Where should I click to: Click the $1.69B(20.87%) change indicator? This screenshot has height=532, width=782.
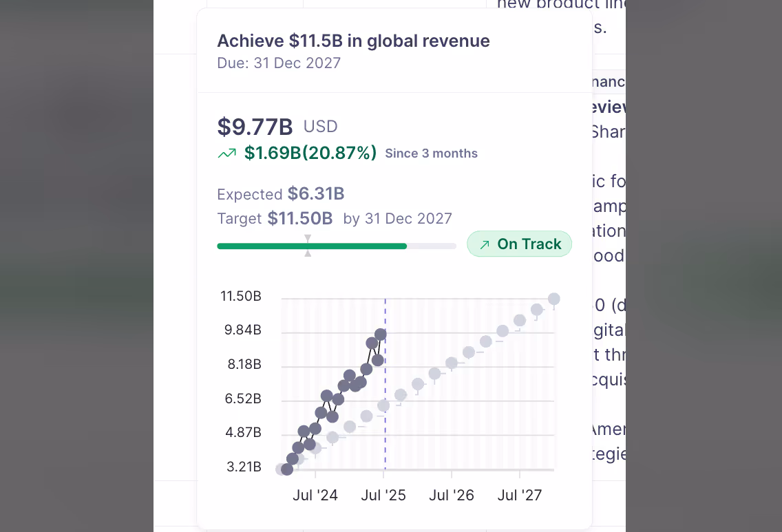point(310,153)
